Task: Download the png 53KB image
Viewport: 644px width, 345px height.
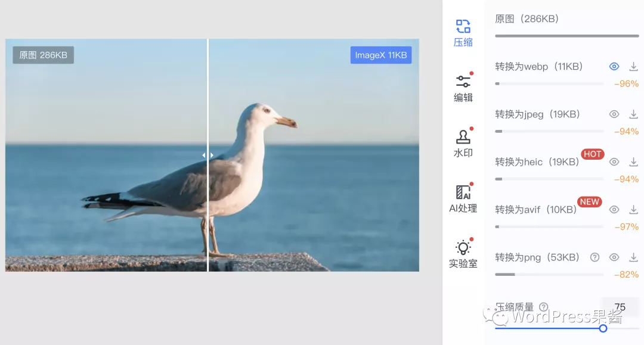Action: pos(633,257)
